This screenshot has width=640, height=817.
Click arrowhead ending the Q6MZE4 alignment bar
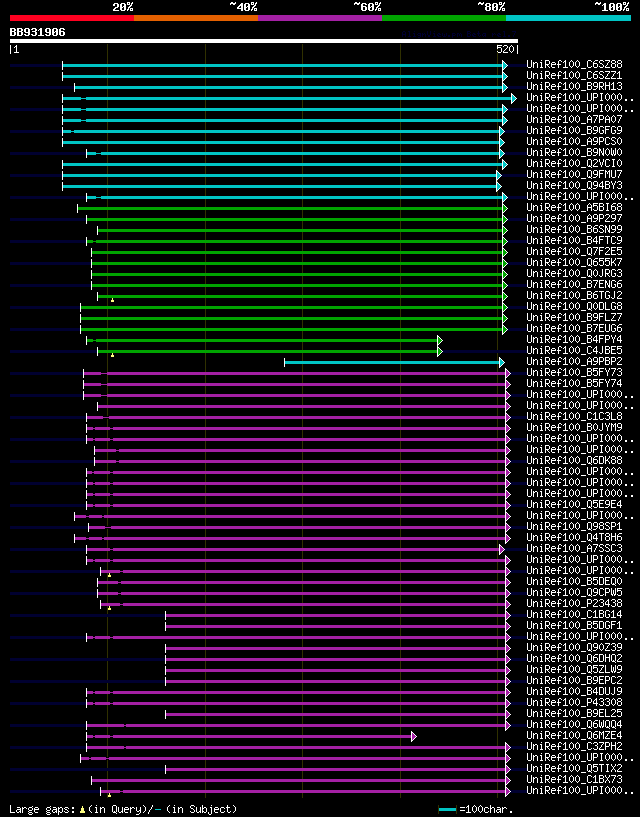pyautogui.click(x=414, y=736)
